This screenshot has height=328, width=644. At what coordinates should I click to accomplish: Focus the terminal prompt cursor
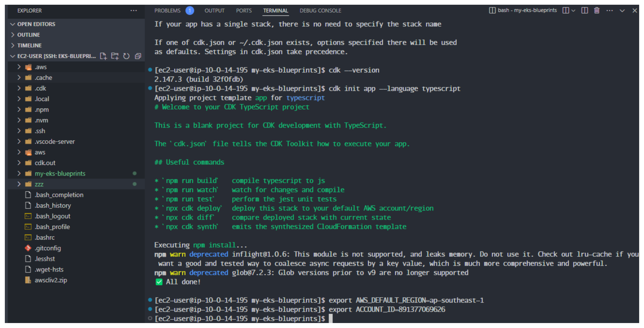tap(330, 319)
